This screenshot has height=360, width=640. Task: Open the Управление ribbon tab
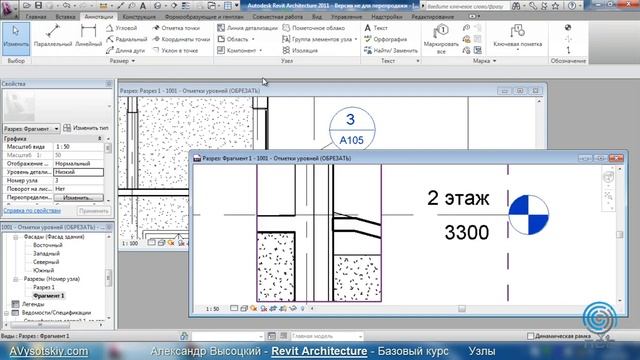pos(347,17)
